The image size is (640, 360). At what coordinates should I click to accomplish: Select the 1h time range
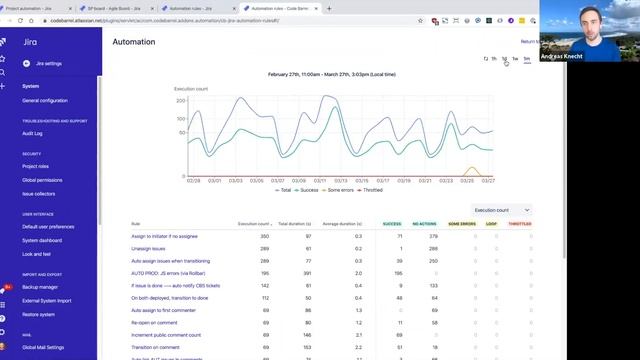click(494, 59)
